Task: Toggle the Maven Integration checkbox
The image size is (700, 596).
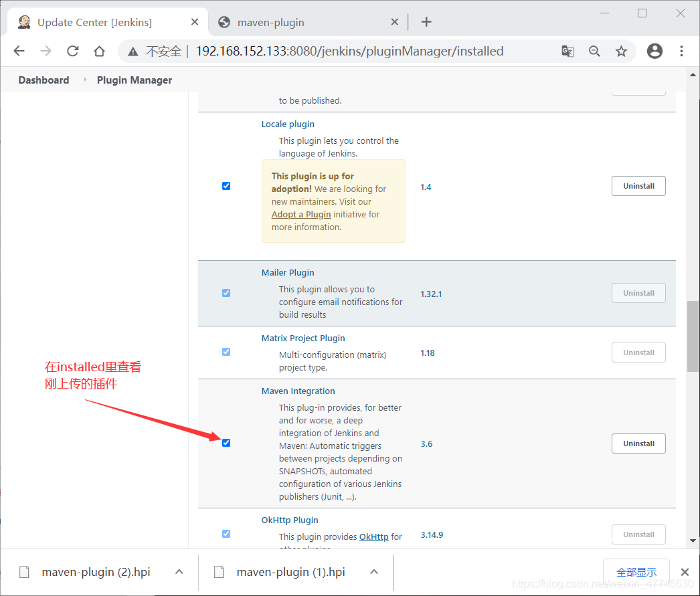Action: coord(226,443)
